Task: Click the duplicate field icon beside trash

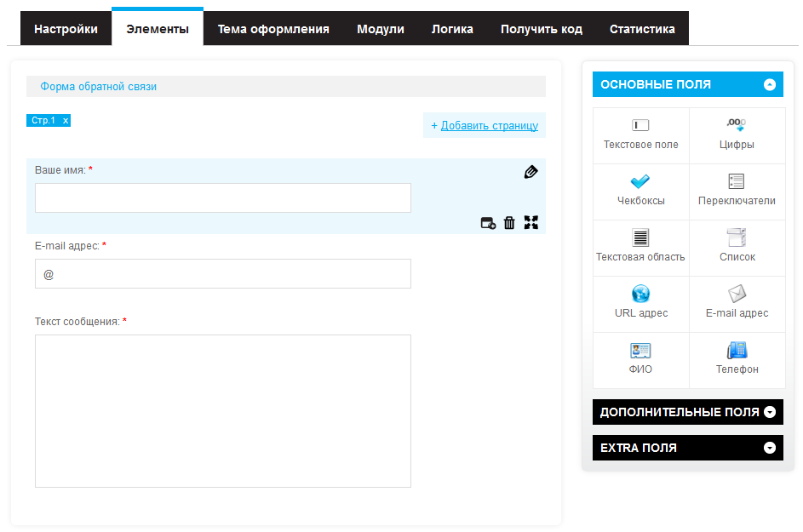Action: click(x=488, y=223)
